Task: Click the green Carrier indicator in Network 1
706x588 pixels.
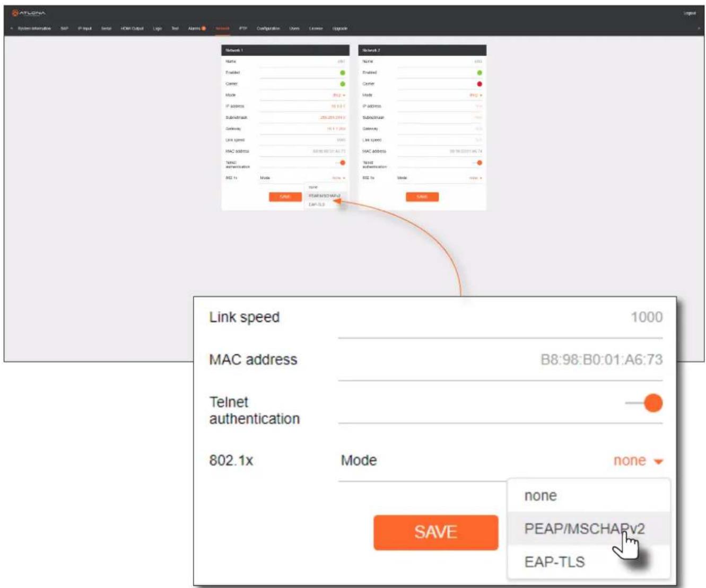Action: click(343, 84)
